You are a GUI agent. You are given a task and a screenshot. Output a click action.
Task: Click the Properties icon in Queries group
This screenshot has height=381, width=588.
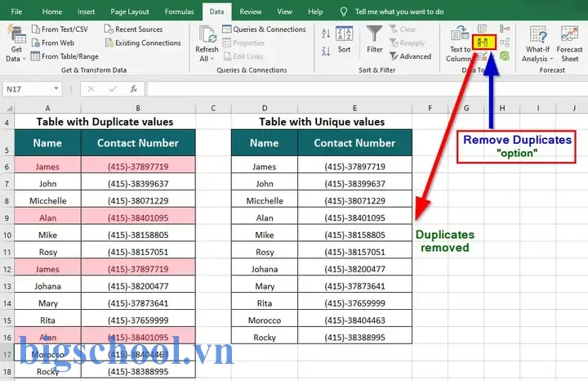pos(226,43)
